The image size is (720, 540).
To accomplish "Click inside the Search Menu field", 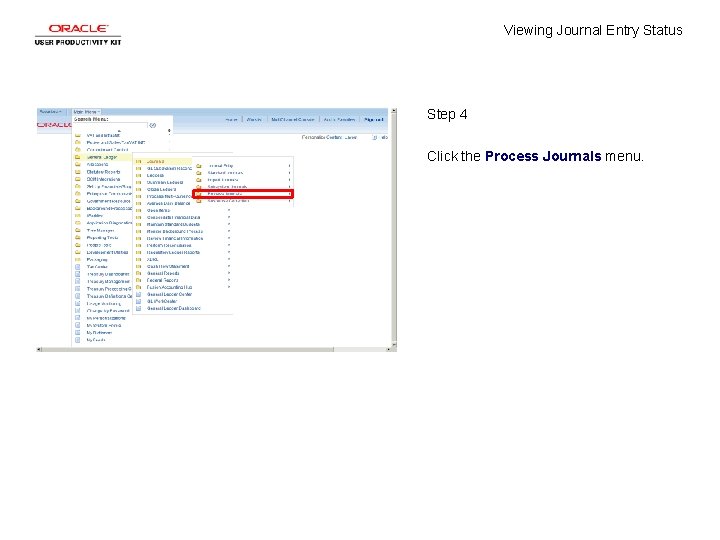I will click(x=110, y=125).
